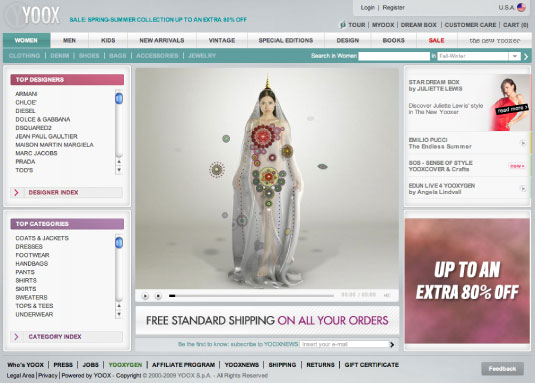Screen dimensions: 535x383
Task: Open the MYOOX link
Action: click(383, 25)
